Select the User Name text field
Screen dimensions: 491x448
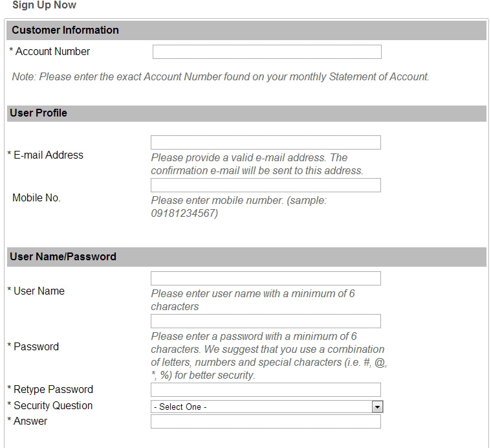point(265,278)
